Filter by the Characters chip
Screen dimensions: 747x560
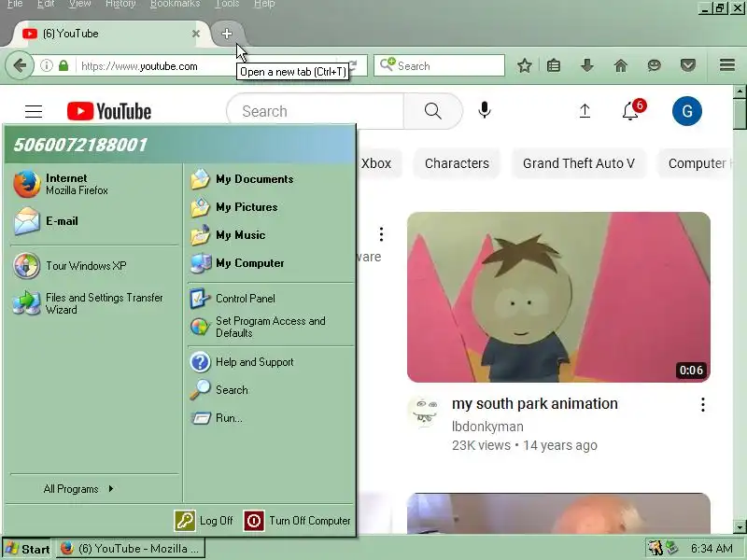coord(457,164)
